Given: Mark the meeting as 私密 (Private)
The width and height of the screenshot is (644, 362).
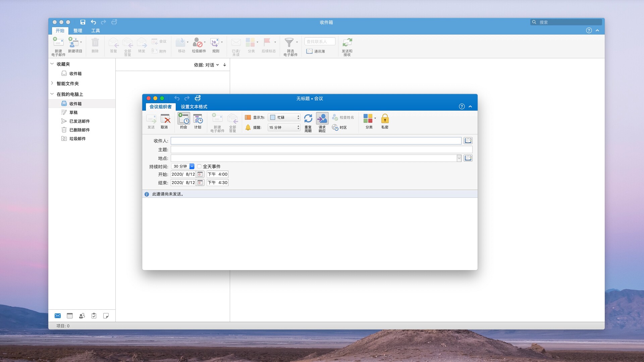Looking at the screenshot, I should click(385, 122).
